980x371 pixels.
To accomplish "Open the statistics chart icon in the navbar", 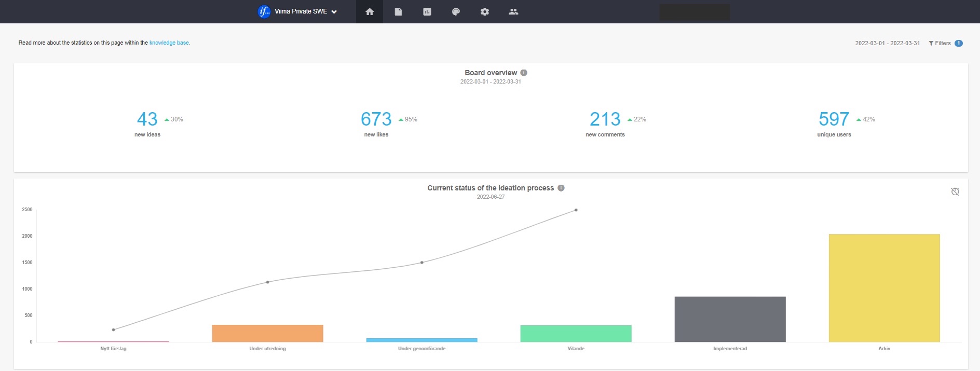I will (x=427, y=11).
